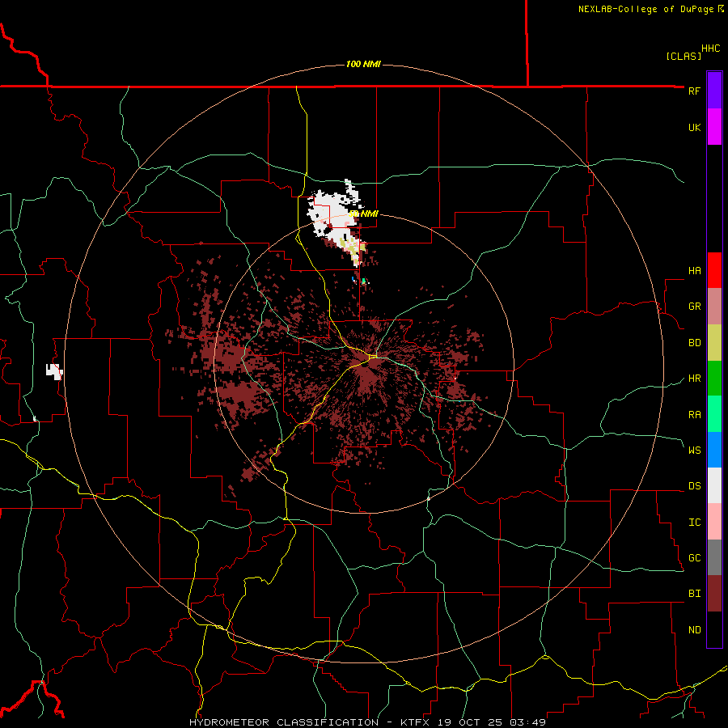Image resolution: width=728 pixels, height=728 pixels.
Task: Click the small white echo near left edge
Action: (x=54, y=371)
